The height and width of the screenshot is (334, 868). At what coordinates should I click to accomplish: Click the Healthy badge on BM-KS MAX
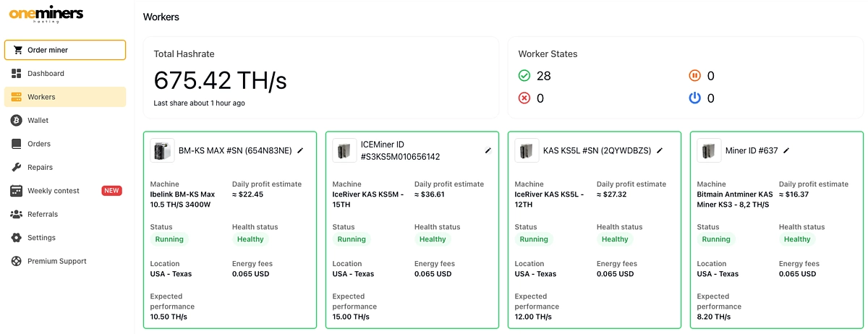250,239
